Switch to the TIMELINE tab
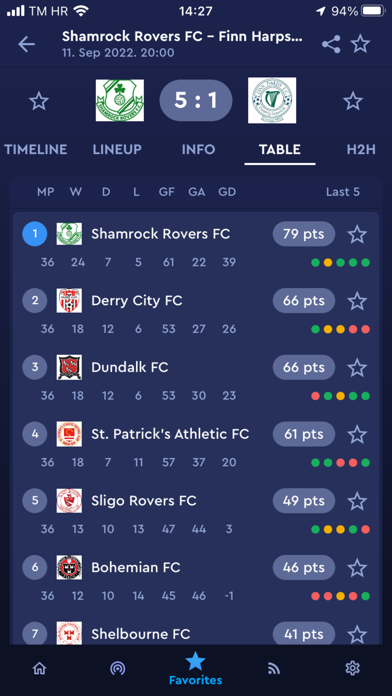Viewport: 392px width, 696px height. pos(36,150)
